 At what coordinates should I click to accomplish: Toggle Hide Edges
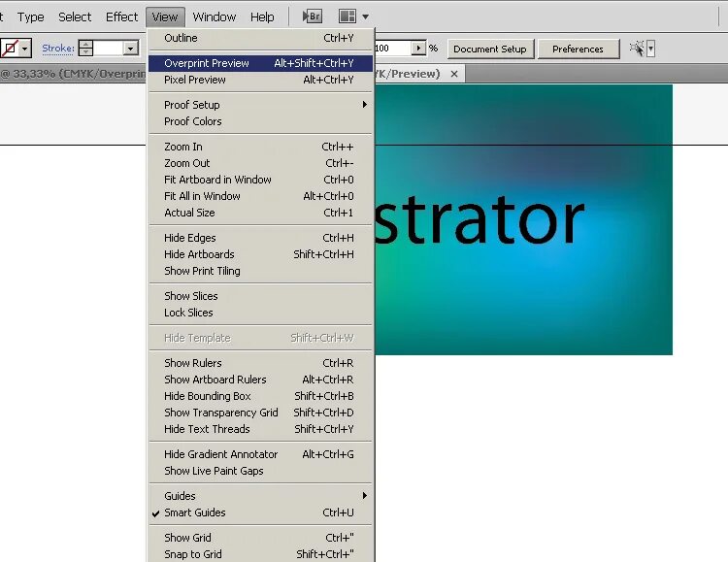coord(260,238)
